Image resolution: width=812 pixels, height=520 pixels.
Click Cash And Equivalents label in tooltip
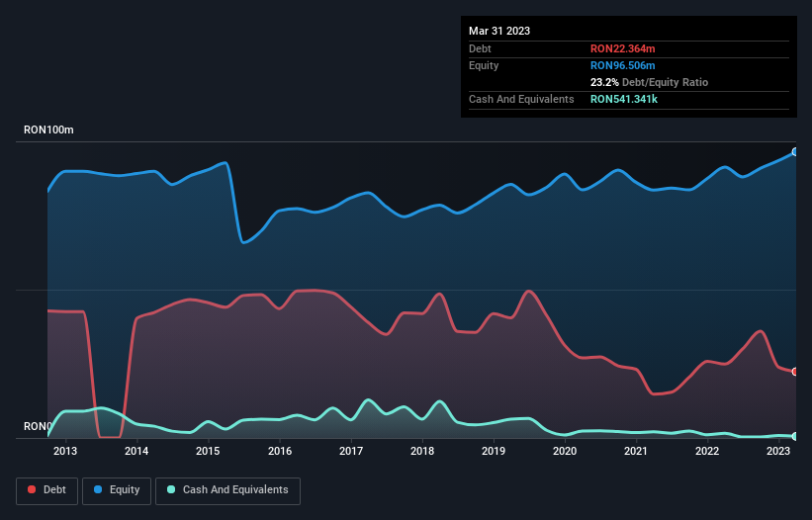point(521,99)
